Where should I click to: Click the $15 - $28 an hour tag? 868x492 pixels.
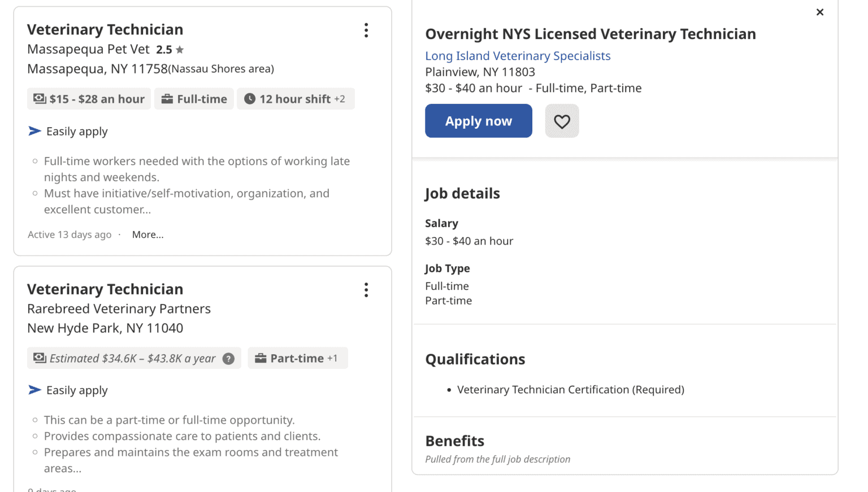click(x=89, y=98)
